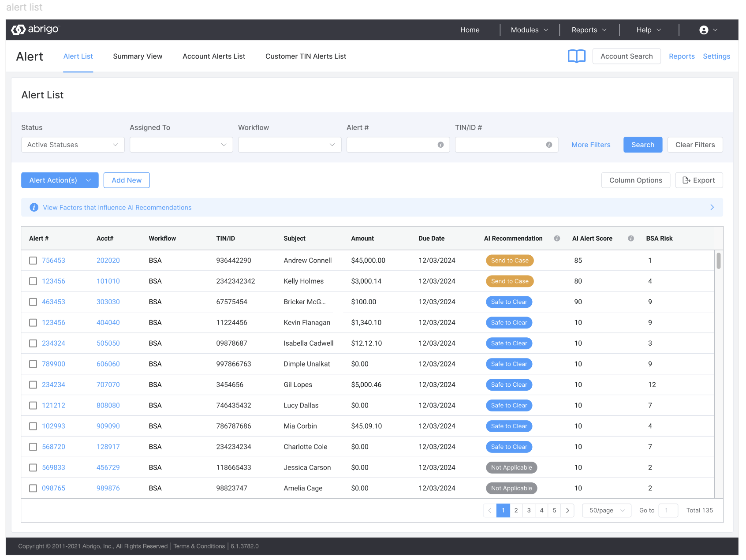Expand the Alert Action(s) dropdown

pos(60,180)
